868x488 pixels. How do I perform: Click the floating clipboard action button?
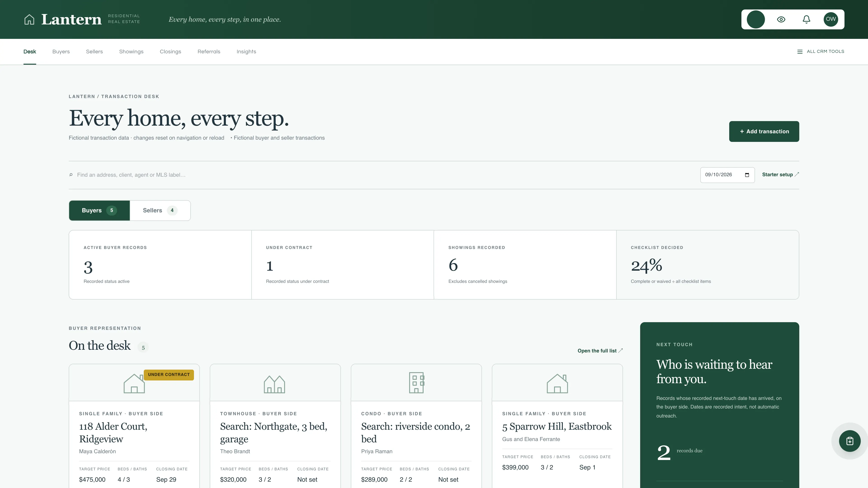coord(849,441)
